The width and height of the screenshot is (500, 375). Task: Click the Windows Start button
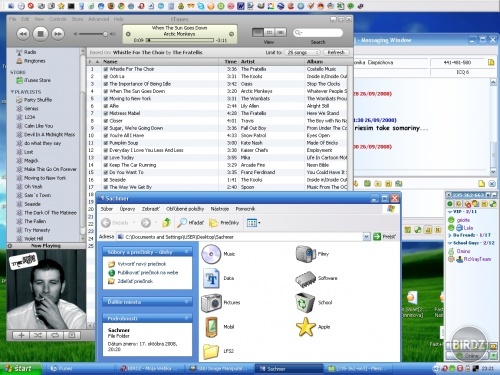(x=21, y=368)
